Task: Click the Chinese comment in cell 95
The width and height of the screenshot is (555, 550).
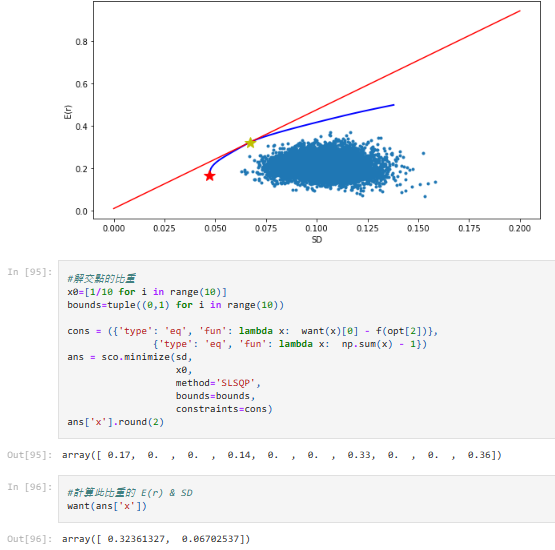Action: pyautogui.click(x=102, y=279)
